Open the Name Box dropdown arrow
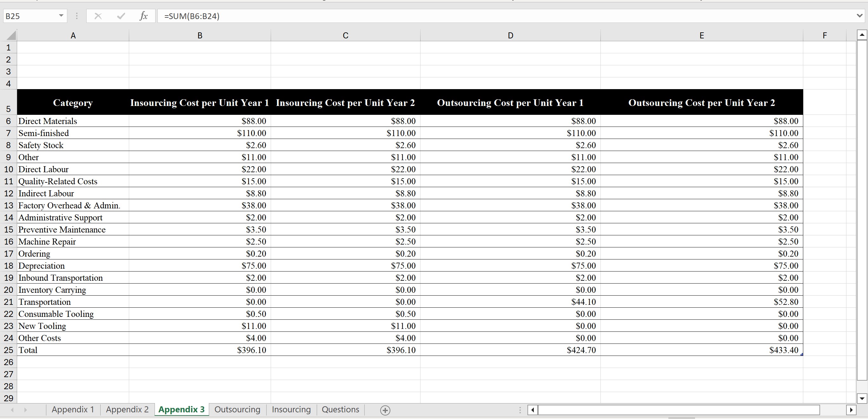The width and height of the screenshot is (868, 419). 61,16
